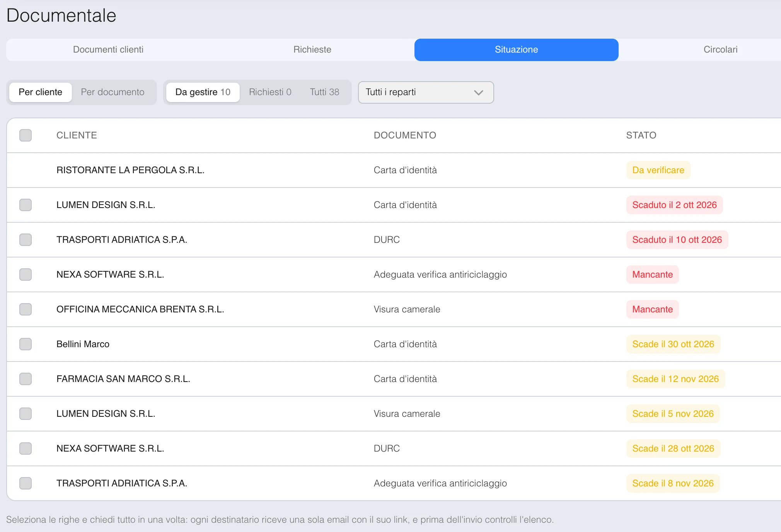
Task: Check the Bellini Marco row checkbox
Action: (26, 344)
